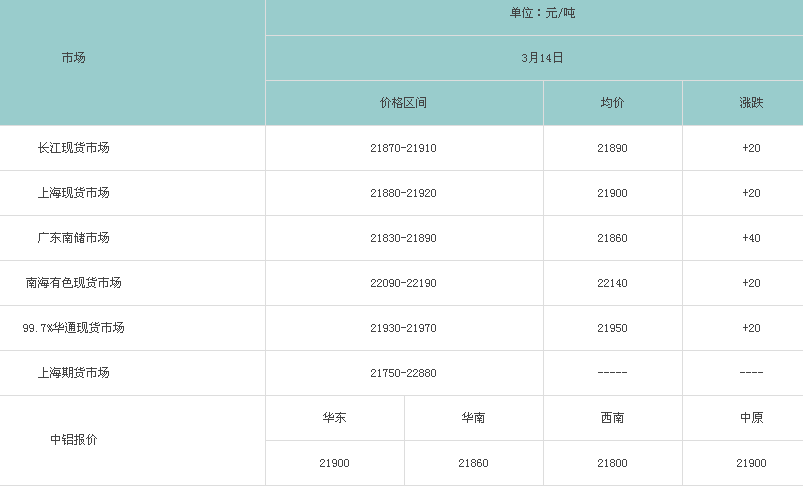Select the 广东南储市场 row label

click(73, 238)
